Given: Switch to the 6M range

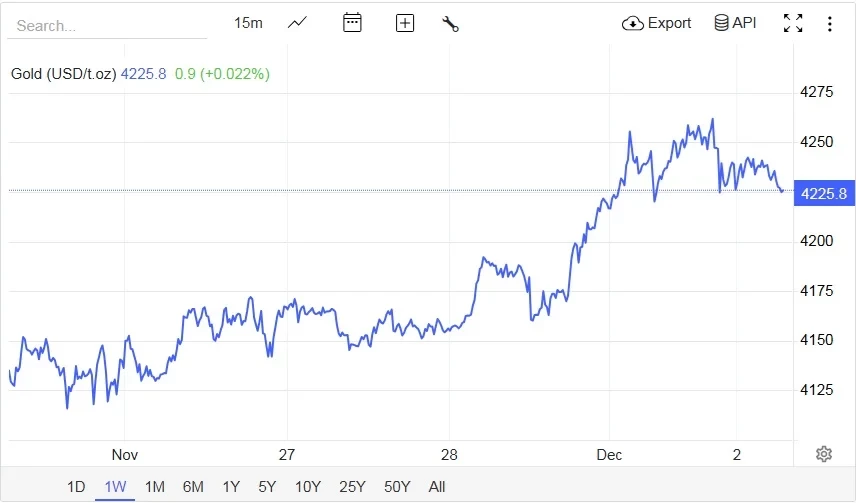Looking at the screenshot, I should [193, 487].
